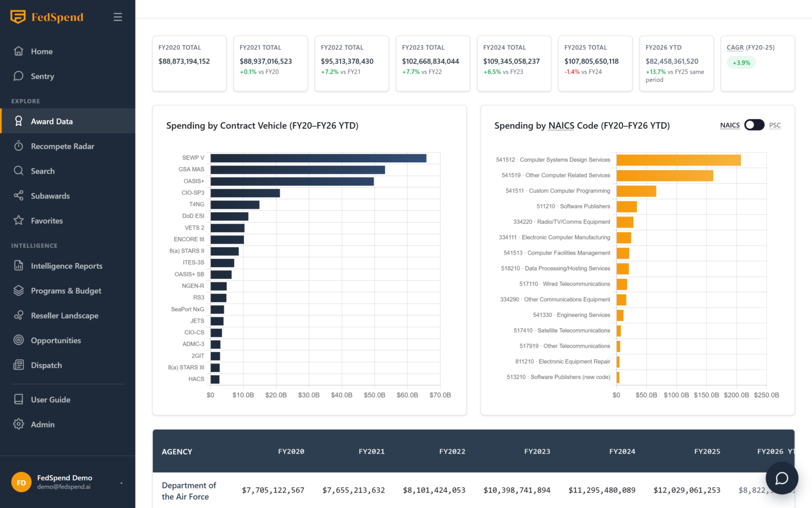
Task: Click the CAGR +3.9% badge
Action: (x=741, y=62)
